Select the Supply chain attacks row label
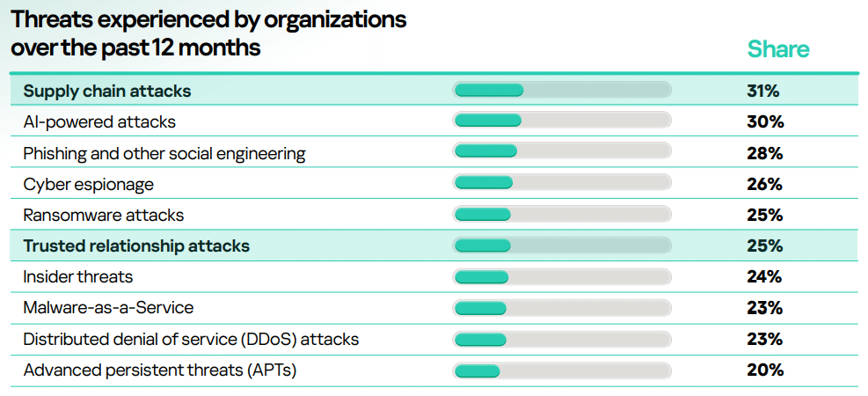This screenshot has width=868, height=396. (107, 91)
